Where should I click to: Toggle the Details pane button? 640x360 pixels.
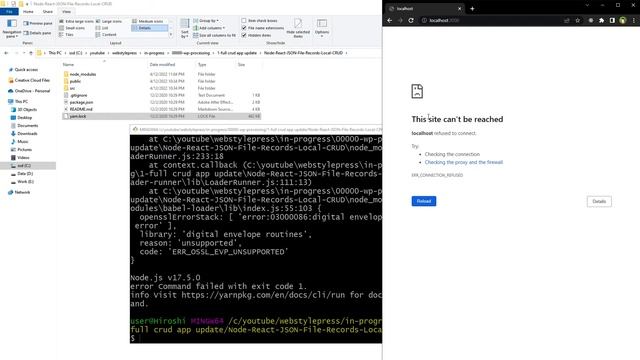tap(38, 33)
